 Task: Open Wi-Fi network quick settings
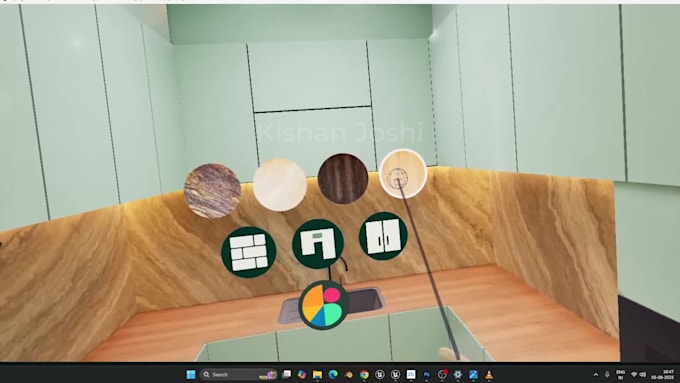point(634,374)
